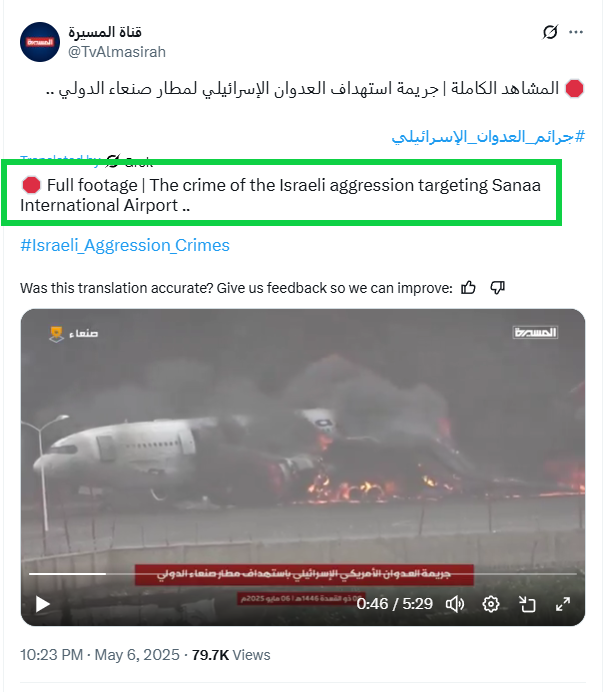Open the #Israeli_Aggression_Crimes hashtag
This screenshot has height=692, width=607.
(125, 245)
